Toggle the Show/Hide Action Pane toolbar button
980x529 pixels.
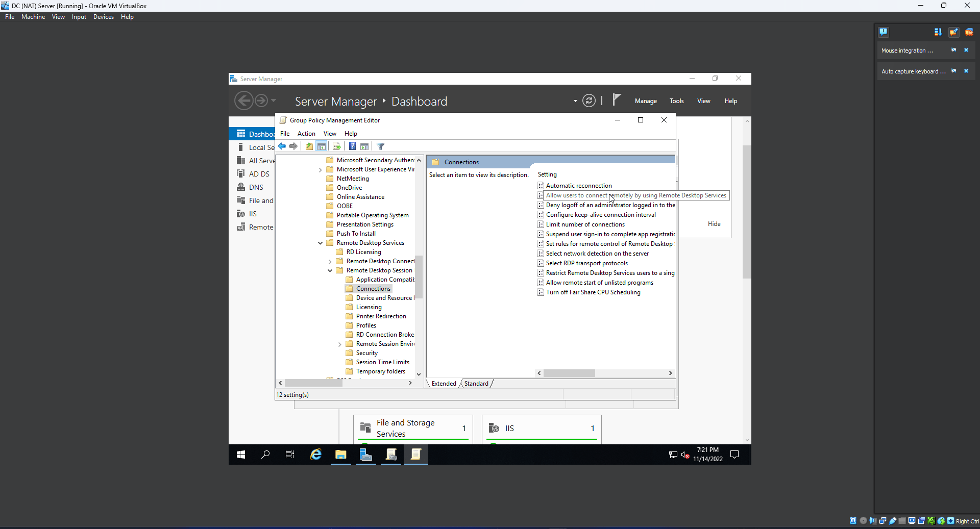click(364, 146)
